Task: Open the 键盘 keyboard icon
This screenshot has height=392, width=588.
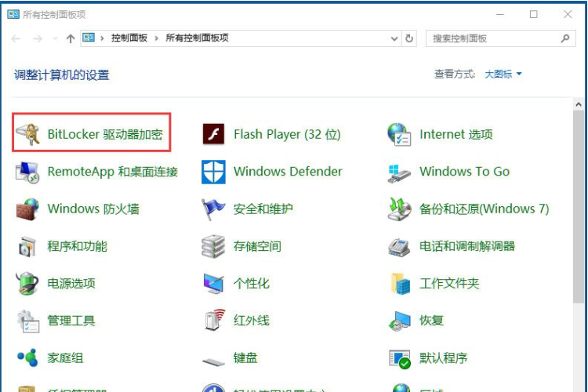Action: [213, 361]
